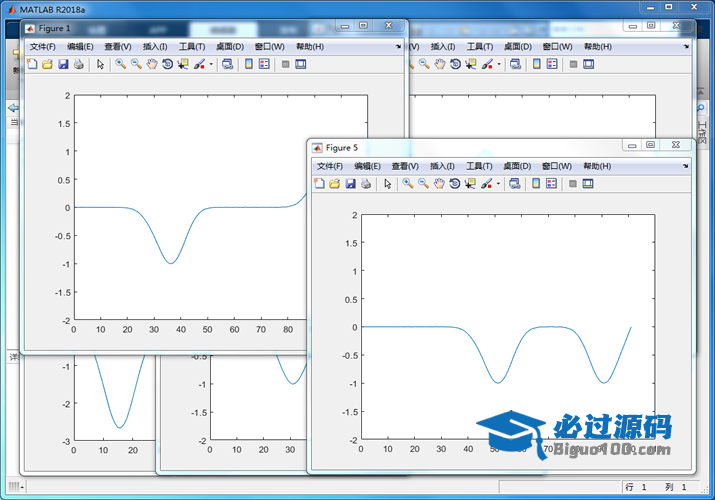
Task: Insert legend using Figure 1 toolbar icon
Action: coord(264,64)
